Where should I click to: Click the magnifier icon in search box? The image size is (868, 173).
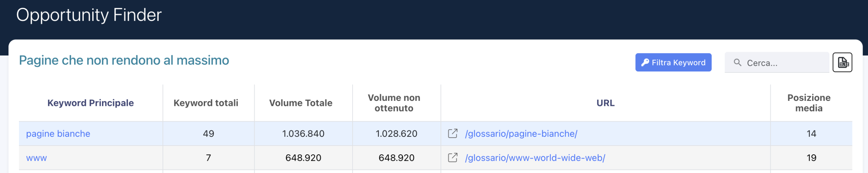point(737,63)
